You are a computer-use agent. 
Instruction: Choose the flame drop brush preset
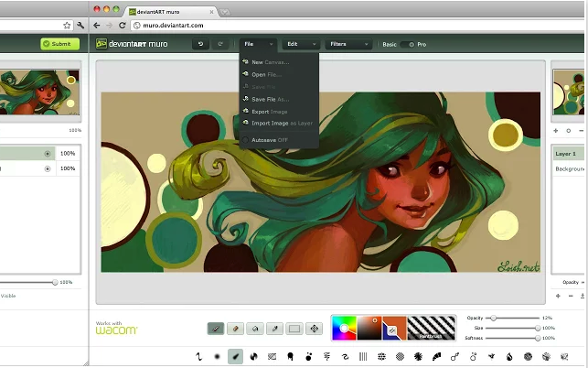tap(509, 356)
